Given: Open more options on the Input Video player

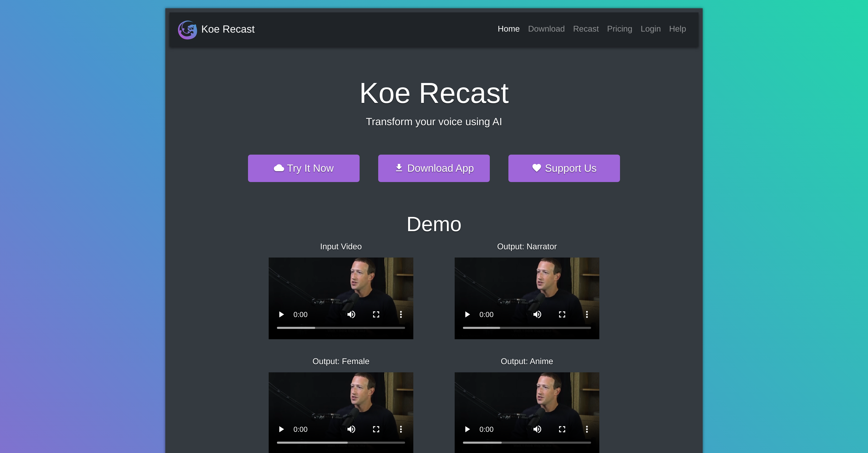Looking at the screenshot, I should 401,314.
